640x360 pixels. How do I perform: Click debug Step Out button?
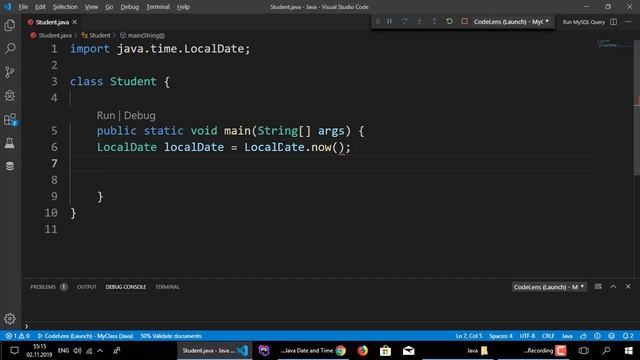tap(434, 21)
